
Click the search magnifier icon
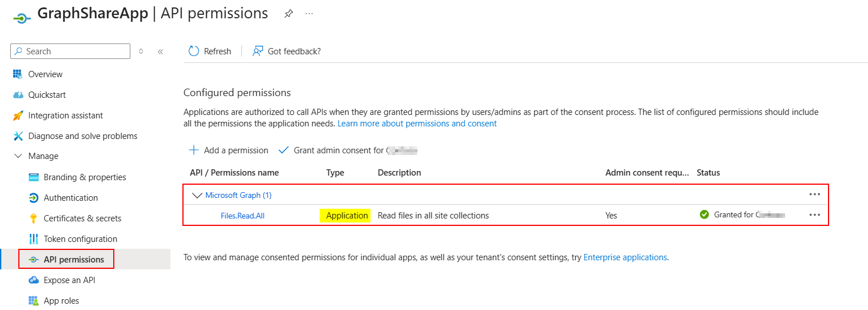coord(19,51)
